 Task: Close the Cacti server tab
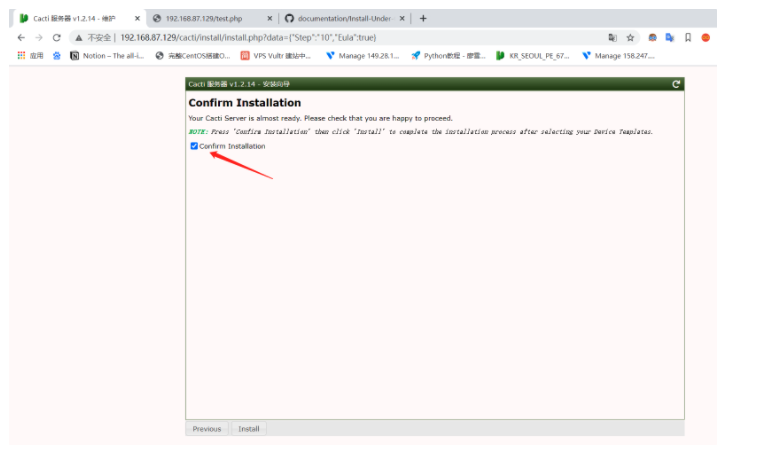pyautogui.click(x=138, y=18)
